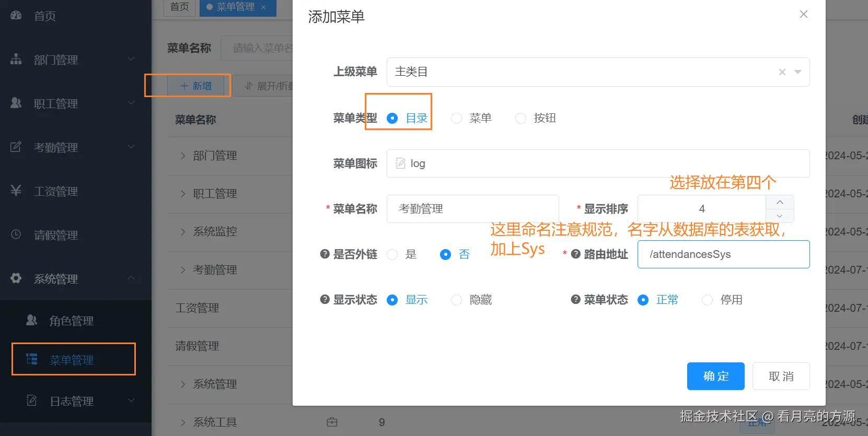Cancel the dialog with 取消
This screenshot has height=436, width=868.
click(x=781, y=376)
